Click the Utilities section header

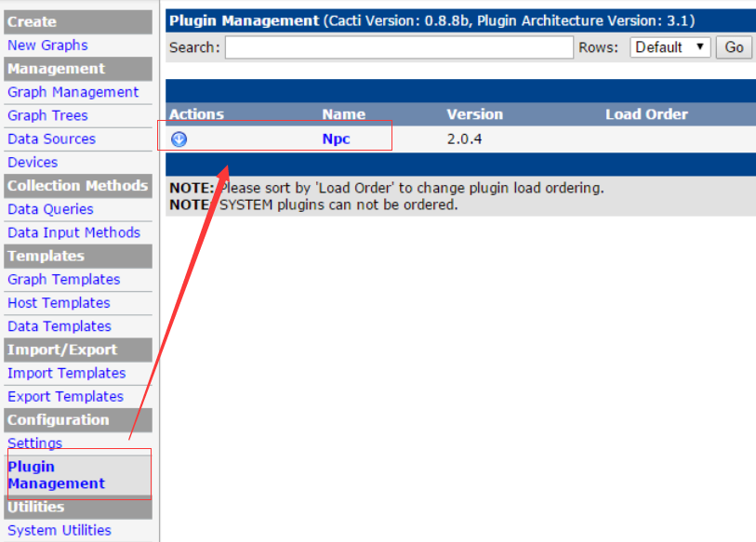(78, 508)
